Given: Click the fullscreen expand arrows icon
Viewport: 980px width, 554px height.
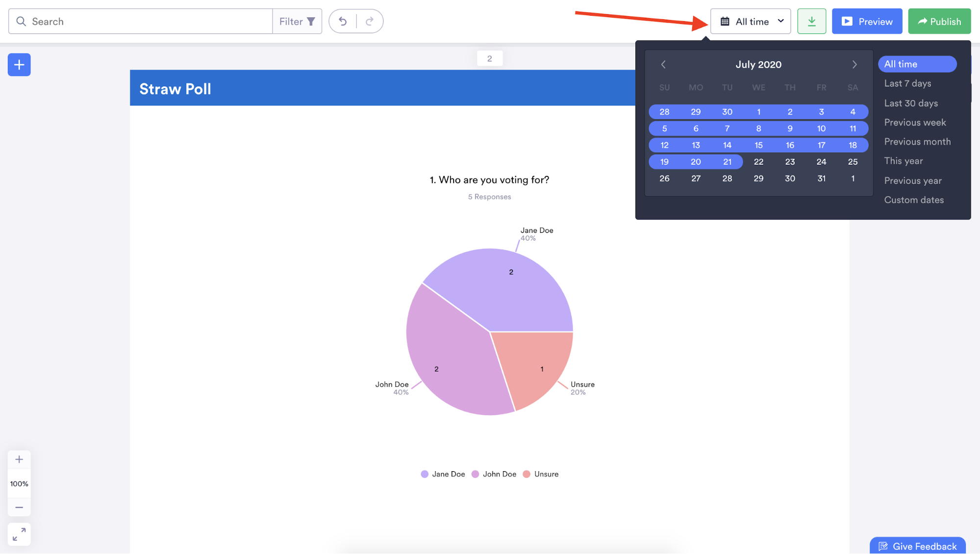Looking at the screenshot, I should [19, 534].
